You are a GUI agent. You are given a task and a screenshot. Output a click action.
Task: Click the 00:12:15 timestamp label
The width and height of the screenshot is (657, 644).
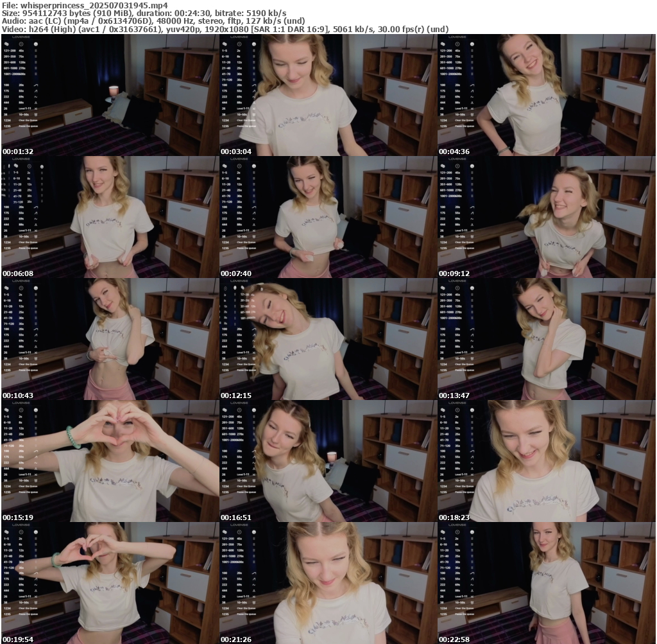236,396
